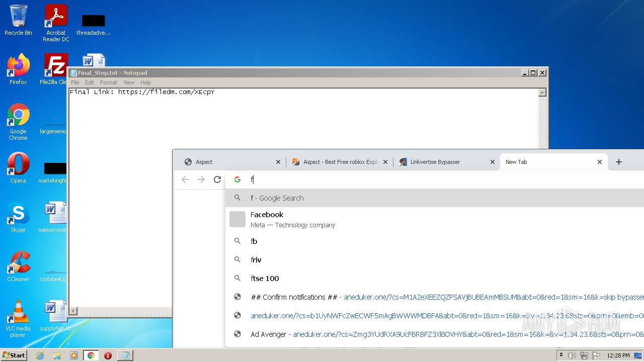Click the Chrome forward arrow
This screenshot has width=644, height=362.
pos(201,179)
